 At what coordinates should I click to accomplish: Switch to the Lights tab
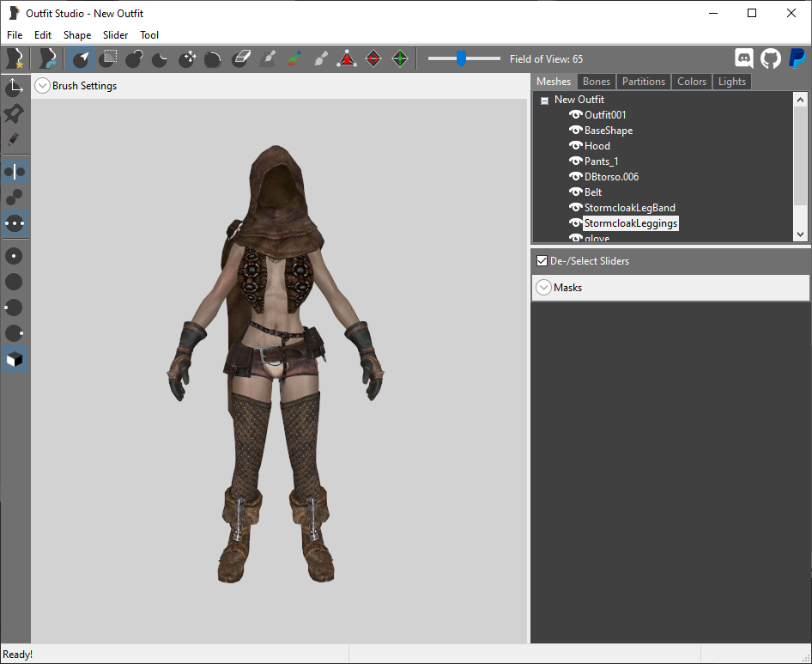[731, 82]
